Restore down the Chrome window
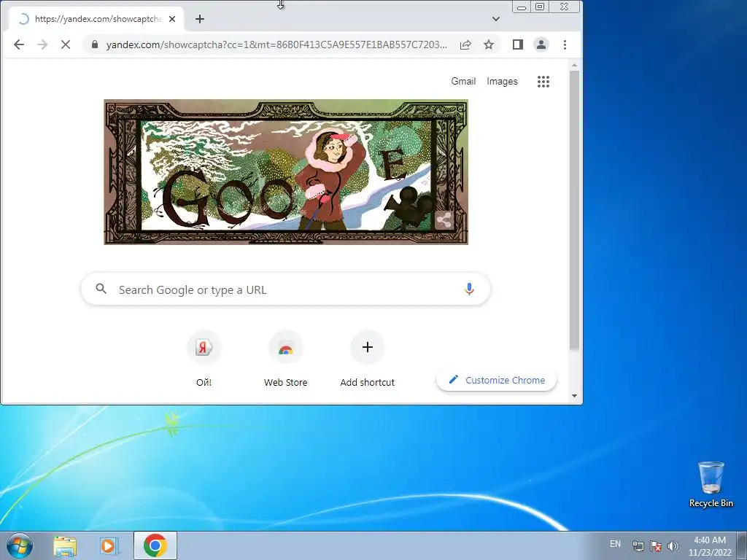 540,7
